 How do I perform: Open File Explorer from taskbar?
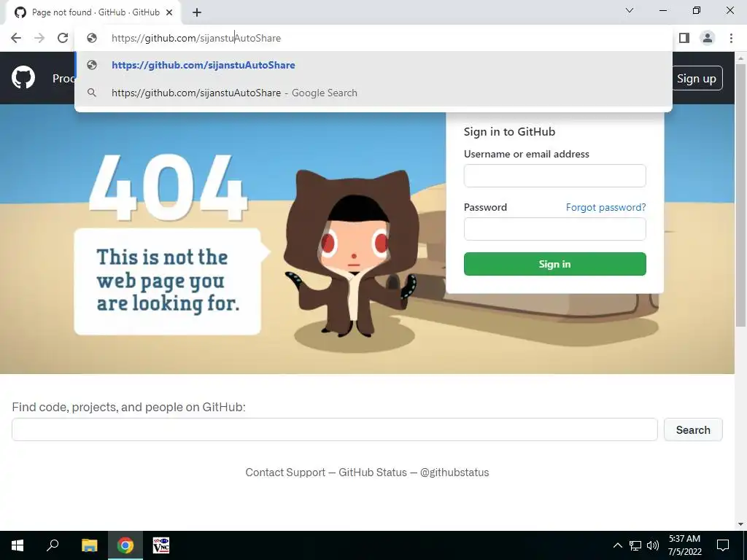coord(89,545)
